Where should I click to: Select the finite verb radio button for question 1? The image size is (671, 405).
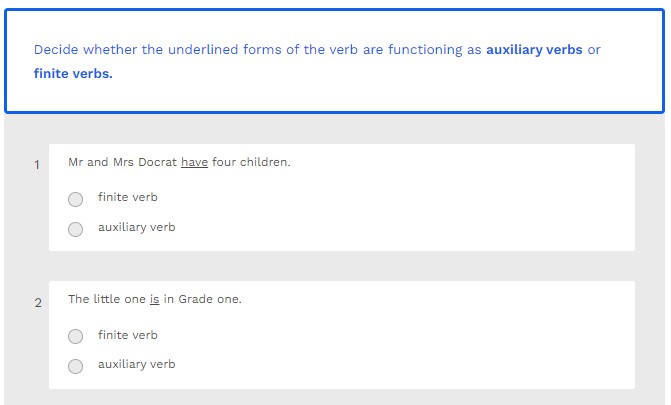click(x=76, y=199)
